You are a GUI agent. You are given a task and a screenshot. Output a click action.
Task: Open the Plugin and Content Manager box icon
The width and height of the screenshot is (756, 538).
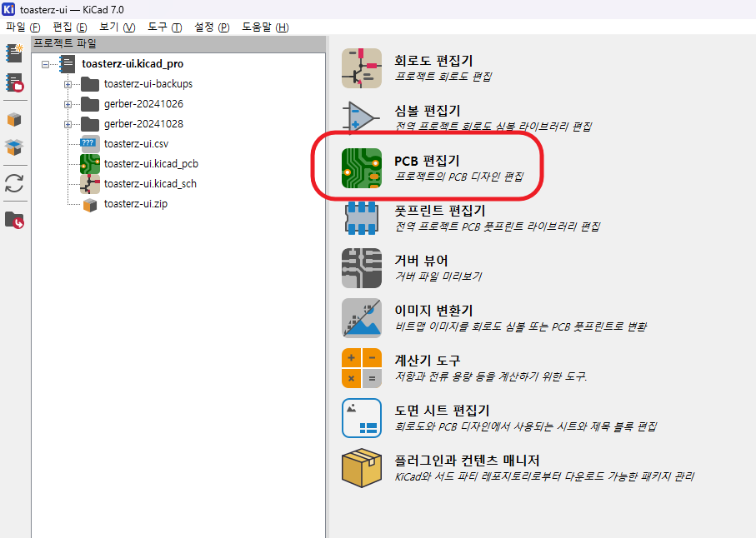(x=362, y=468)
